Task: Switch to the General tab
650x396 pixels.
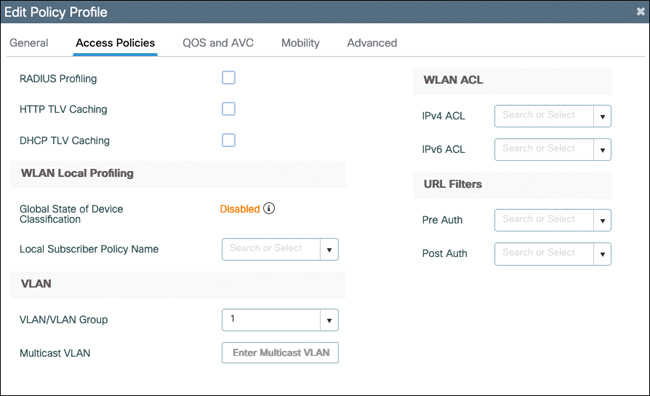Action: pyautogui.click(x=29, y=43)
